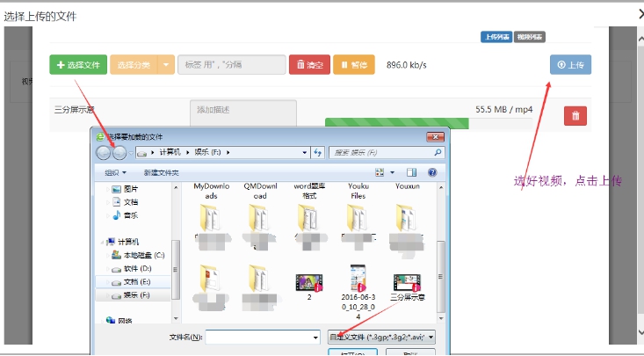Viewport: 644px width, 356px height.
Task: Open the help icon in file dialog
Action: [x=433, y=172]
